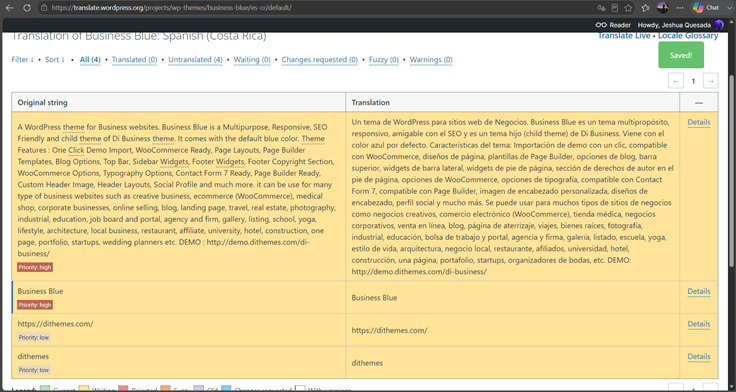736x392 pixels.
Task: Click the dash column header in table
Action: [x=699, y=102]
